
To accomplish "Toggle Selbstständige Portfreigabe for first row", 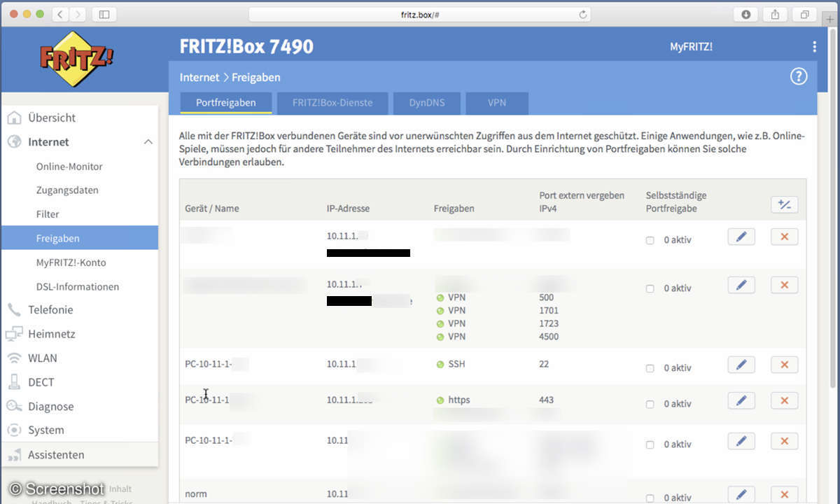I will pos(650,240).
